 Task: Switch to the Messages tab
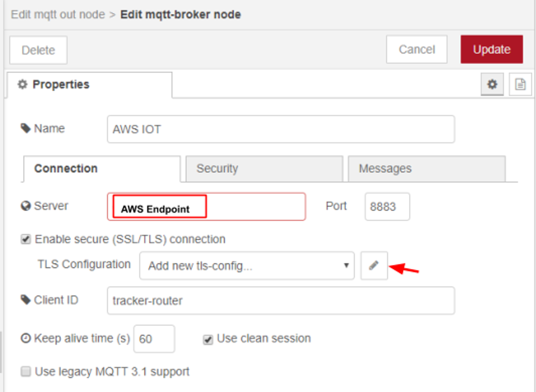point(385,169)
